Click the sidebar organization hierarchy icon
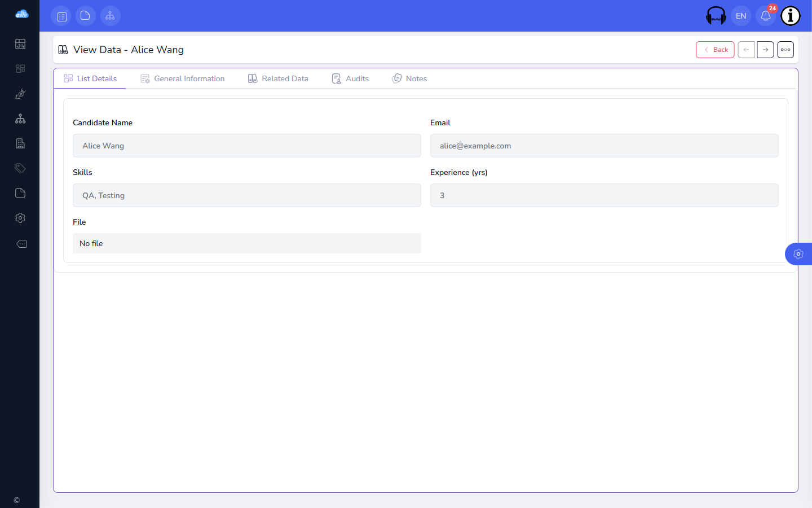 point(20,119)
